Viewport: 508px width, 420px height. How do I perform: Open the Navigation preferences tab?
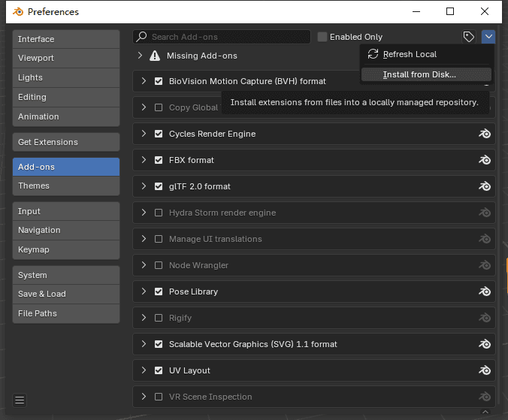(x=66, y=230)
